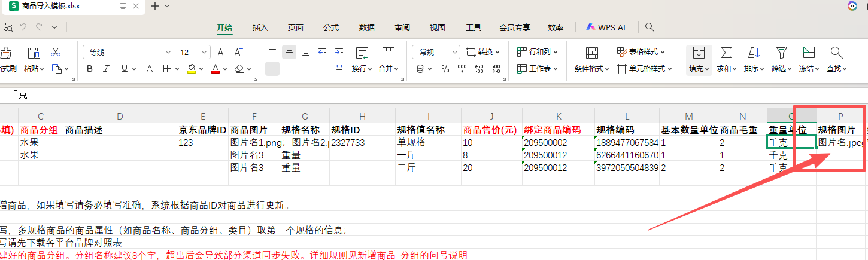Switch to the 插入 Insert tab
Image resolution: width=868 pixels, height=260 pixels.
pos(260,27)
